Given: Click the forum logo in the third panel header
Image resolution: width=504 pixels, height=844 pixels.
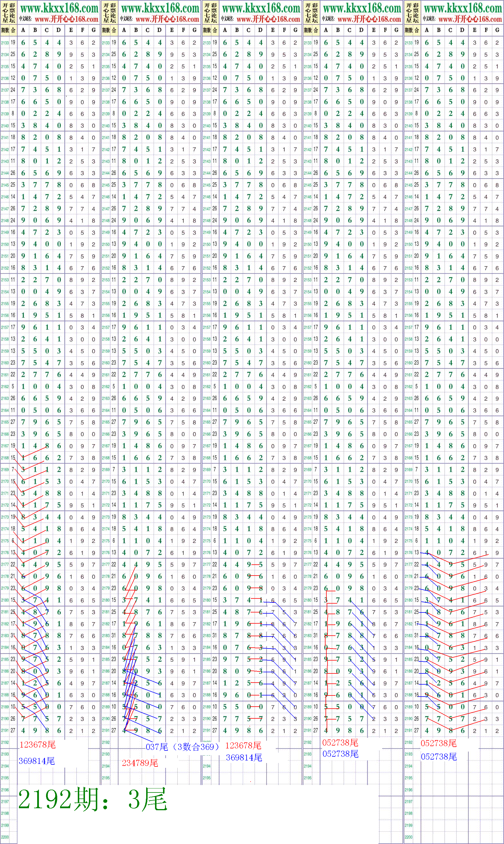Looking at the screenshot, I should pos(210,13).
